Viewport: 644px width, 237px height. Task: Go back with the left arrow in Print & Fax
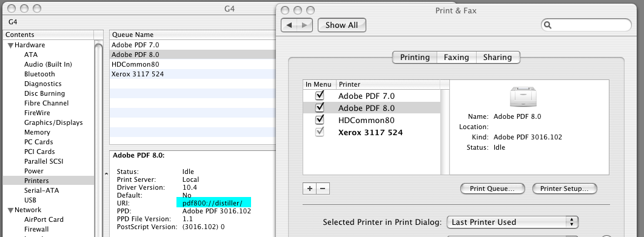[289, 25]
